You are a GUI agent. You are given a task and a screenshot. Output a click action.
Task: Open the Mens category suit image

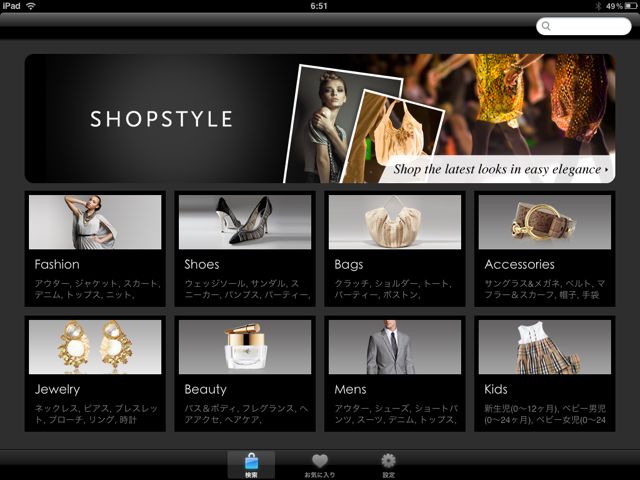tap(395, 347)
